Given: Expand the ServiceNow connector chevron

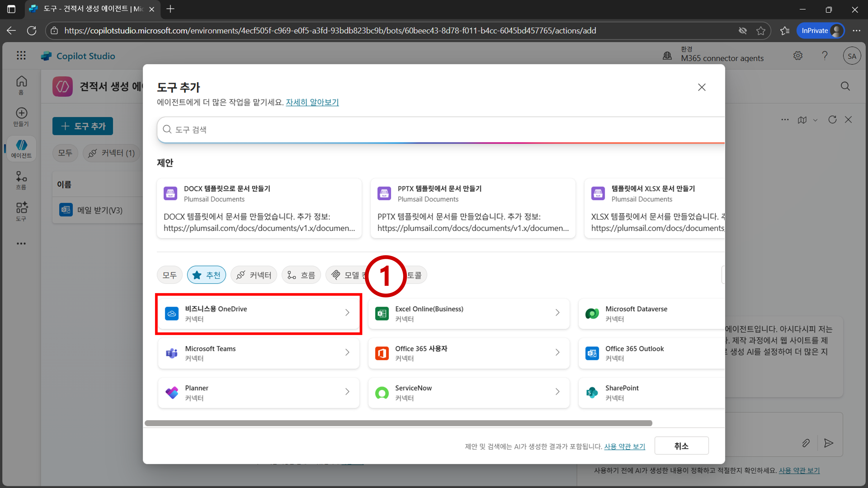Looking at the screenshot, I should (x=557, y=392).
